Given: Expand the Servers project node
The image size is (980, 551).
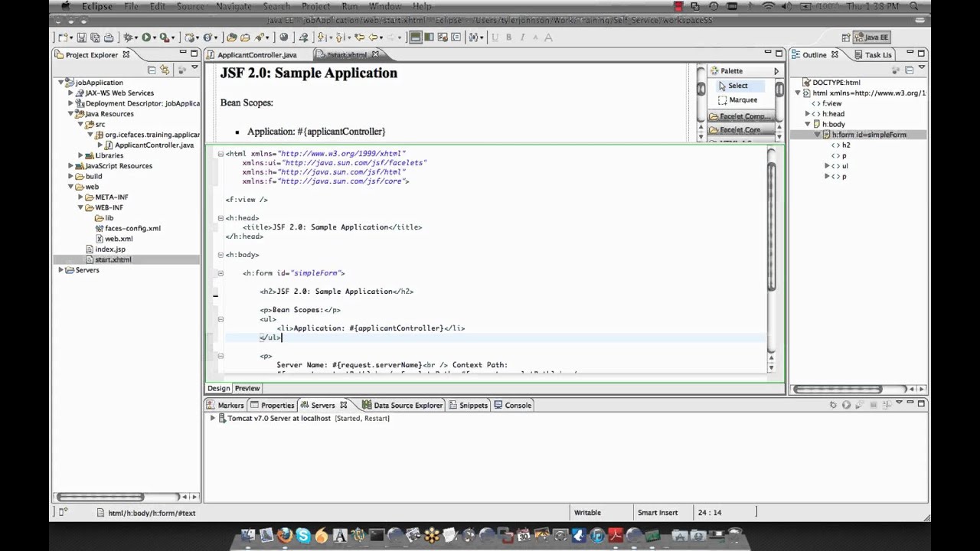Looking at the screenshot, I should [61, 270].
